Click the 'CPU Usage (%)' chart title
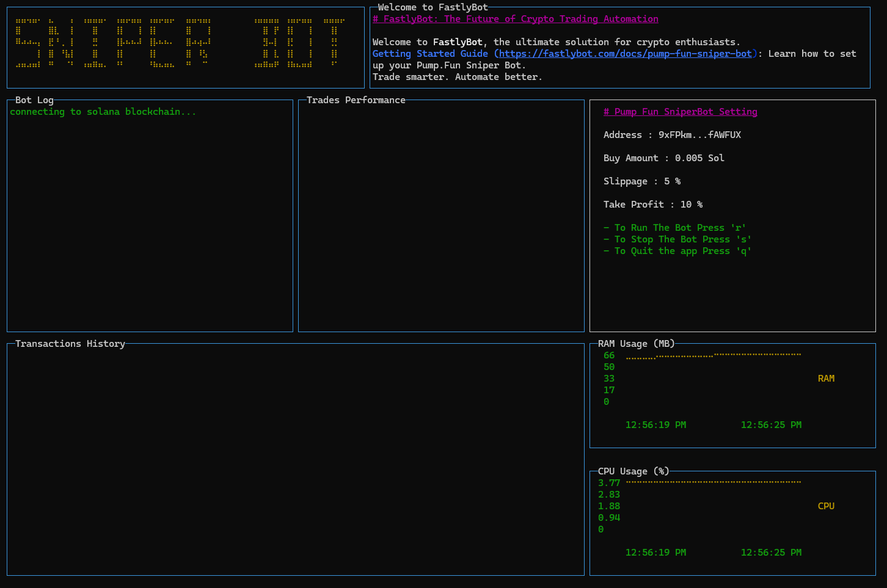 click(x=633, y=471)
